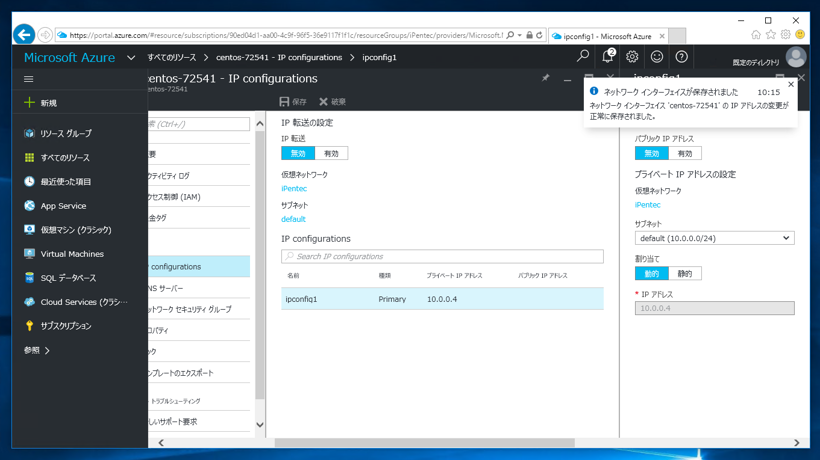
Task: Click the default subnet link
Action: click(293, 219)
